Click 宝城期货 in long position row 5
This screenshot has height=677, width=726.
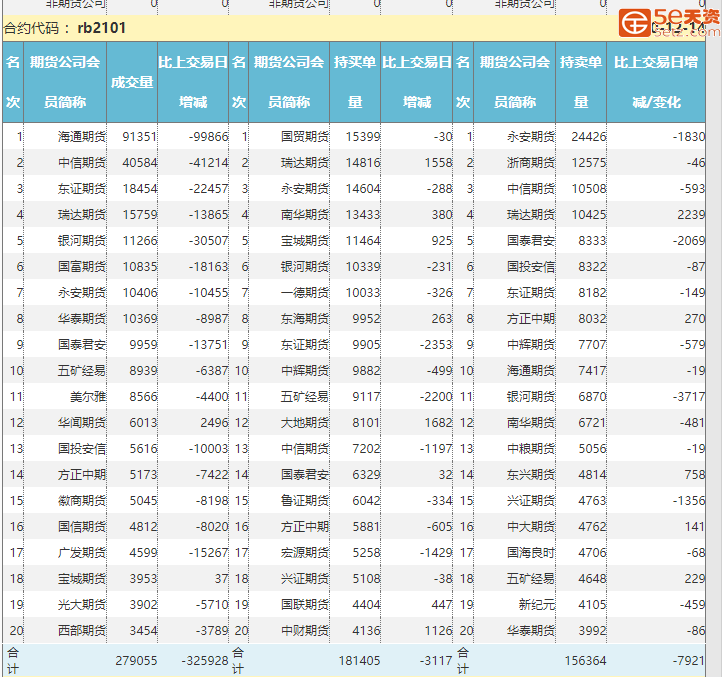305,240
